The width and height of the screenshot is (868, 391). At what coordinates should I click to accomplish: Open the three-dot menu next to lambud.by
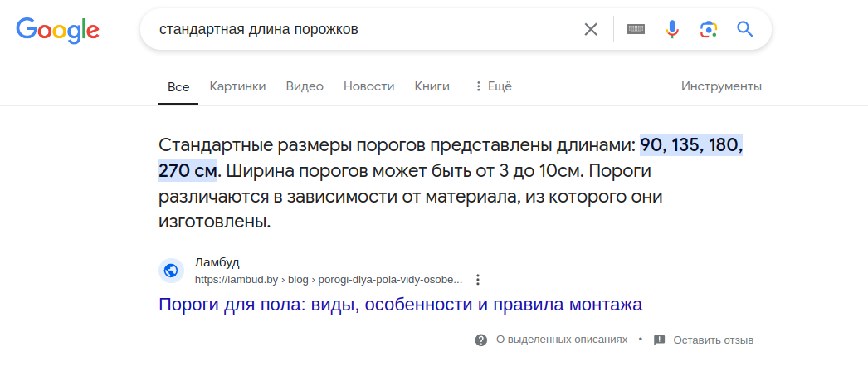[478, 279]
